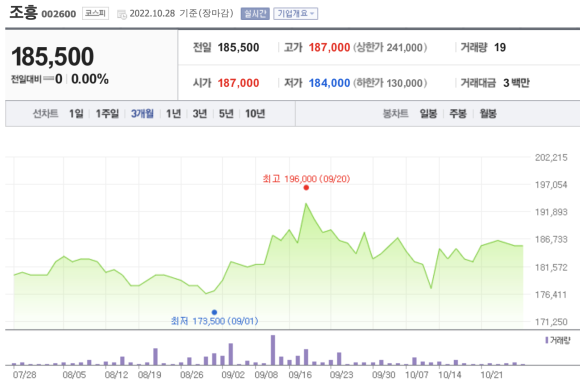Click the 07/28 date axis label

click(x=25, y=375)
